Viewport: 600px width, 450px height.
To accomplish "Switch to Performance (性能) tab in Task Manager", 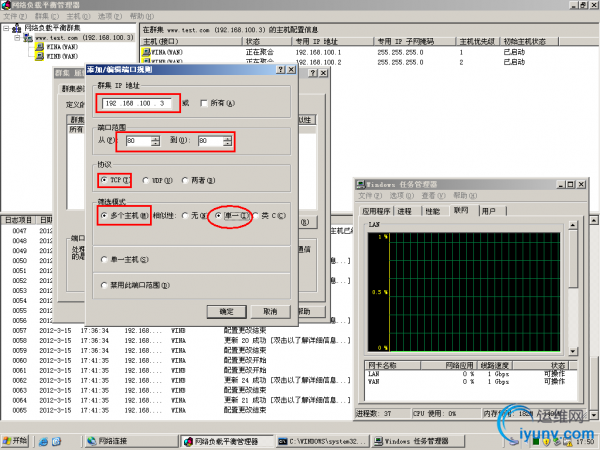I will tap(433, 211).
